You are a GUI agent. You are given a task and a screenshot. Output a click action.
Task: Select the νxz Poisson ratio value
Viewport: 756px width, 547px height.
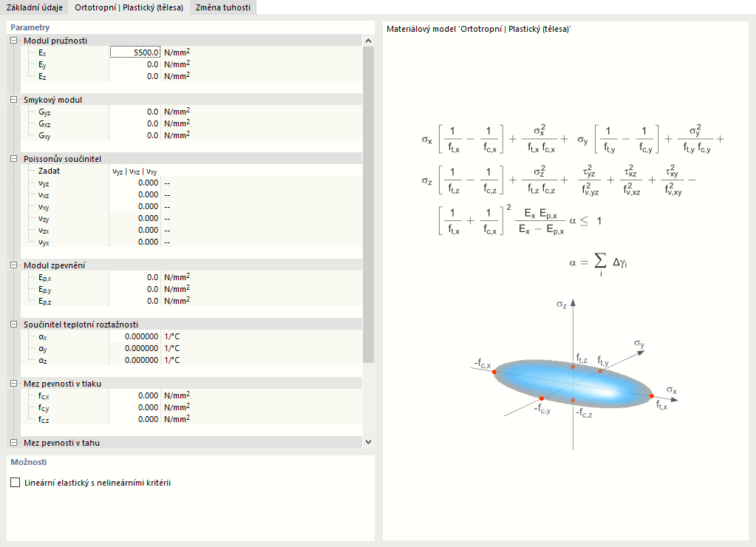(x=135, y=194)
